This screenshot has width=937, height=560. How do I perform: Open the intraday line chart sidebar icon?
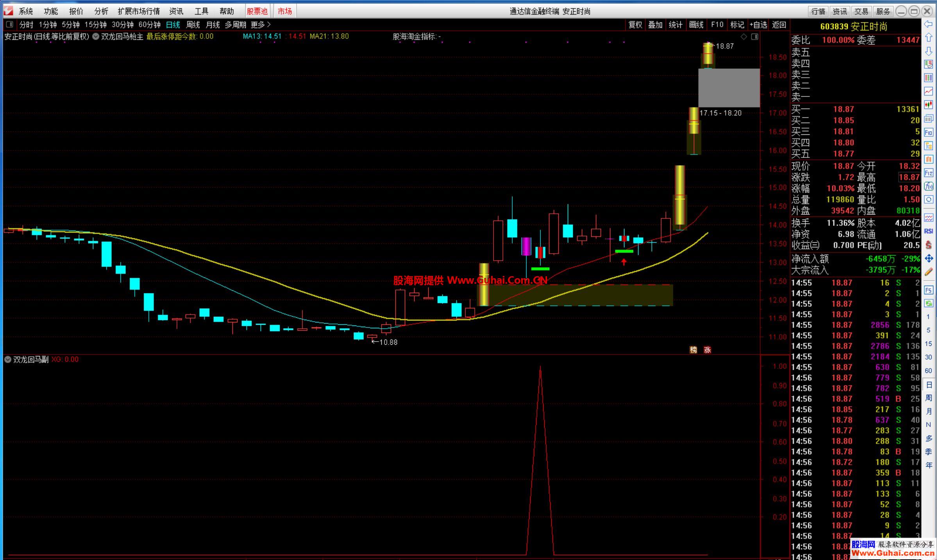pos(928,91)
